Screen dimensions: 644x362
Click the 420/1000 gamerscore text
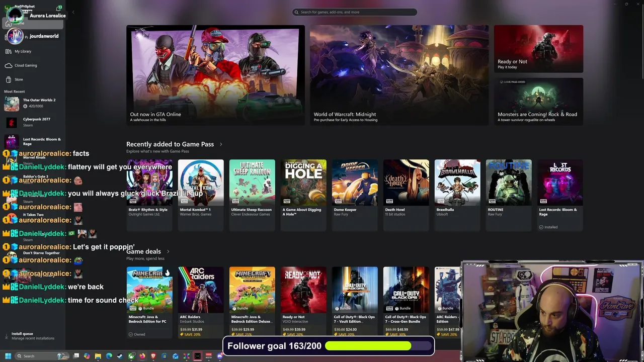pos(35,106)
